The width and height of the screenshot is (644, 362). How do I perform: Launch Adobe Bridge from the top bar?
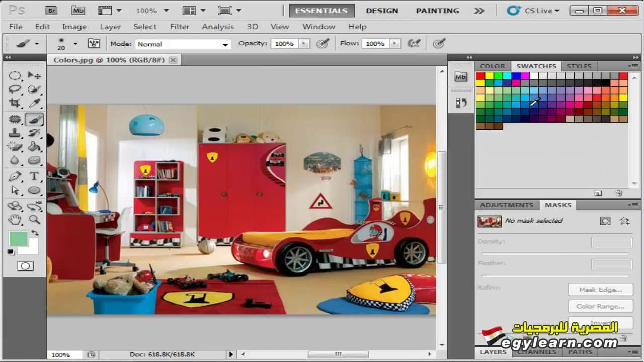[51, 10]
